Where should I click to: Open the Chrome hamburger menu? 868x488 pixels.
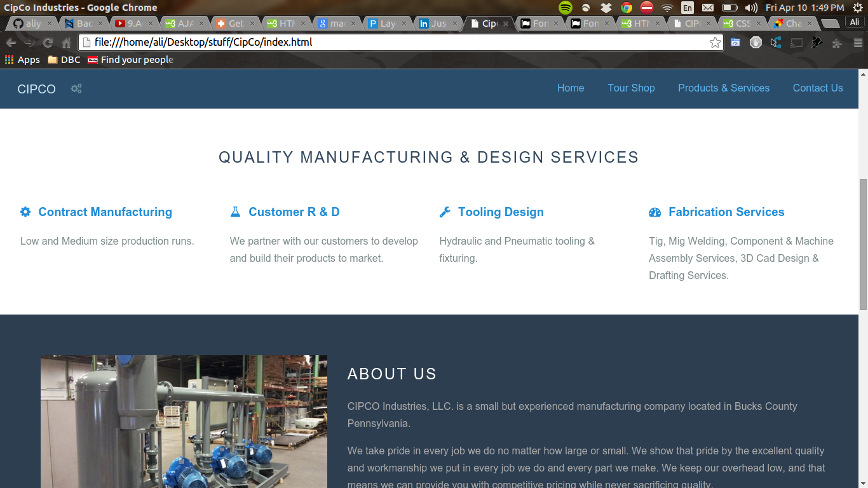(x=858, y=43)
